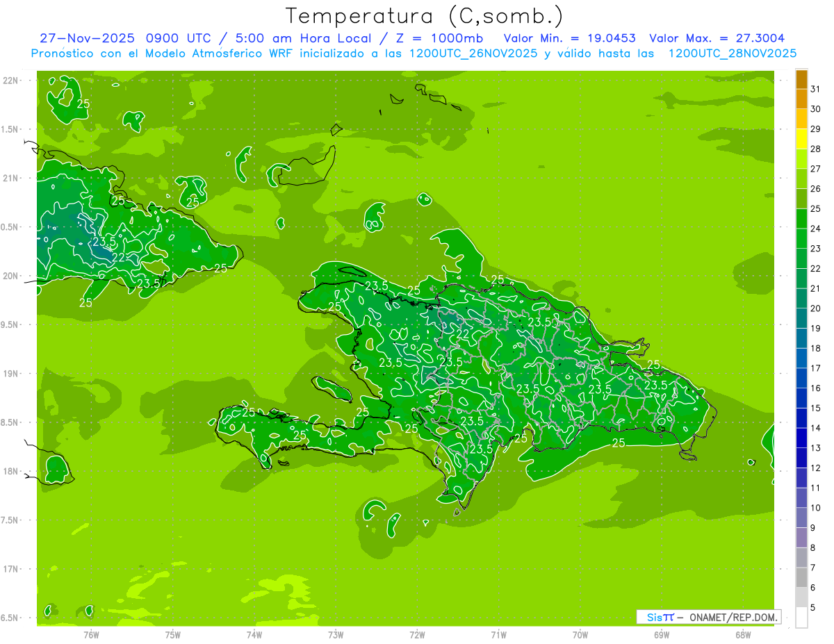Click the 31 label on the color scale
The image size is (834, 644).
pos(815,89)
